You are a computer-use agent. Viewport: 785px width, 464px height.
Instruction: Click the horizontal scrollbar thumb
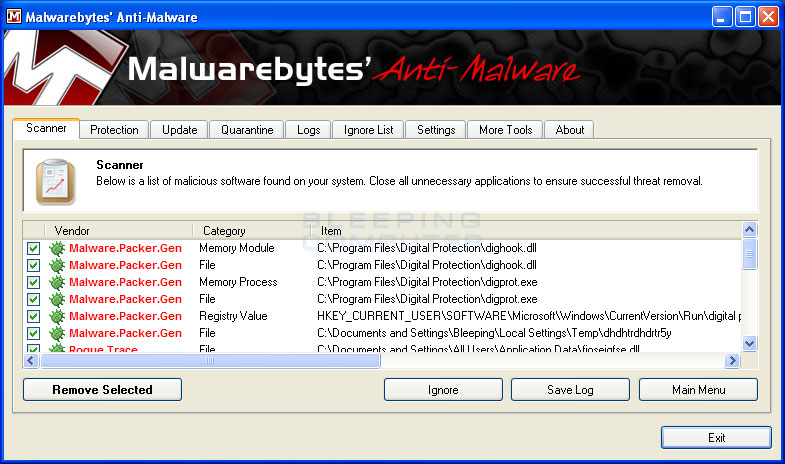tap(210, 360)
